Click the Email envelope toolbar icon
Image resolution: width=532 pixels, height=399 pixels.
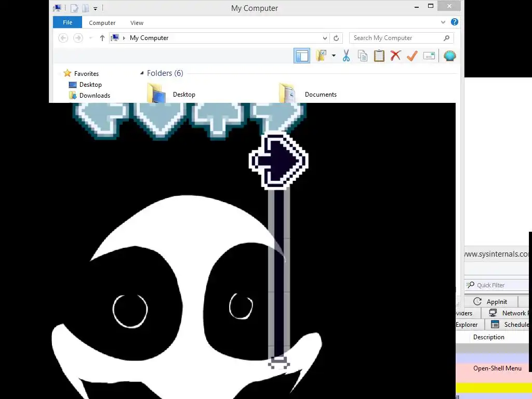coord(429,56)
